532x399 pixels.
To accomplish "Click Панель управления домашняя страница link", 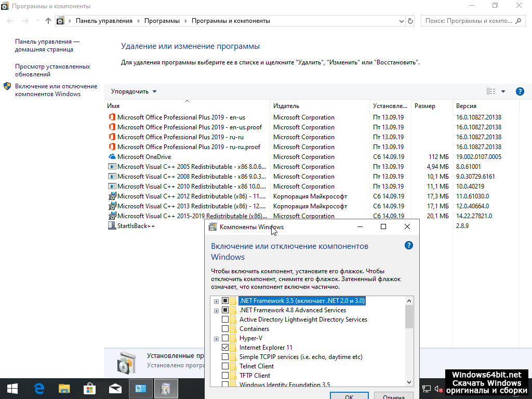I will tap(47, 45).
